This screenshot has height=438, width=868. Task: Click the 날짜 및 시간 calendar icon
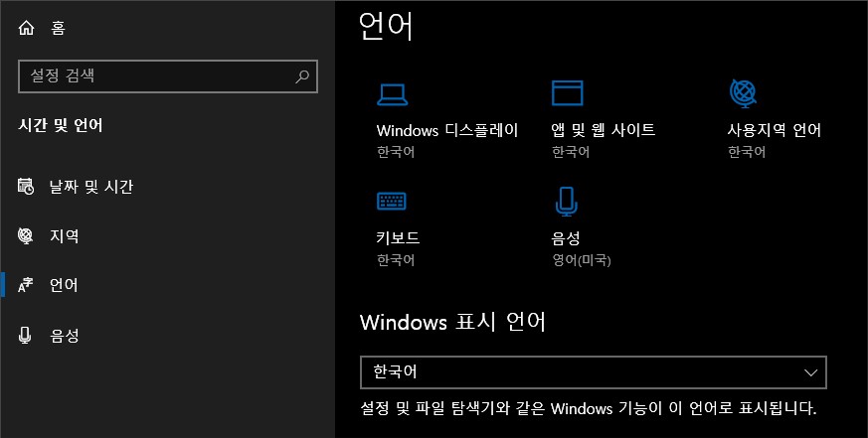point(26,187)
